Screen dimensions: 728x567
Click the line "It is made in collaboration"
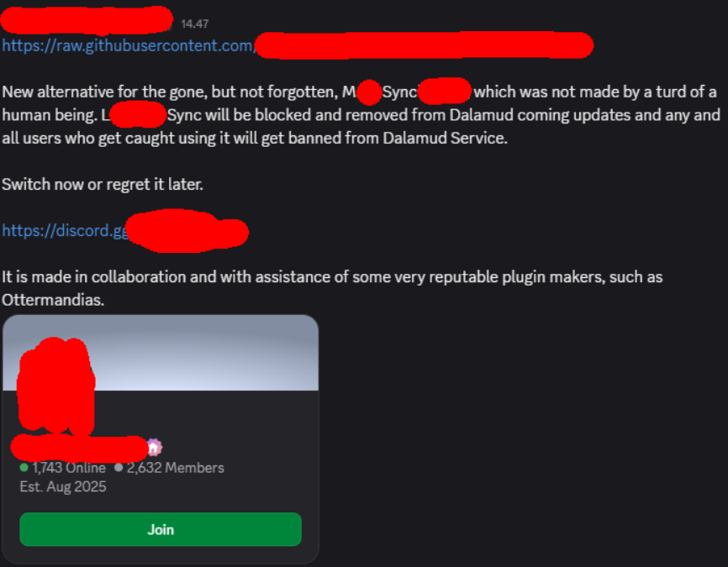coord(332,277)
